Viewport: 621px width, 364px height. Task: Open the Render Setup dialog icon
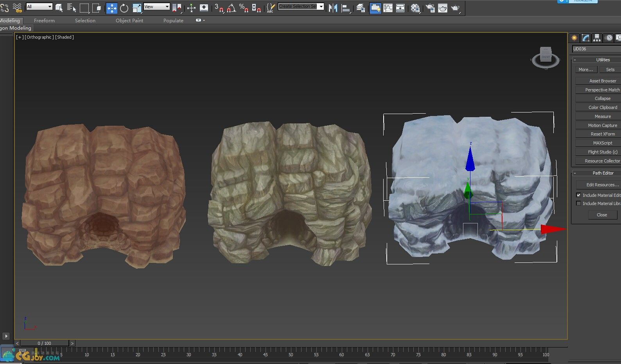click(x=430, y=8)
